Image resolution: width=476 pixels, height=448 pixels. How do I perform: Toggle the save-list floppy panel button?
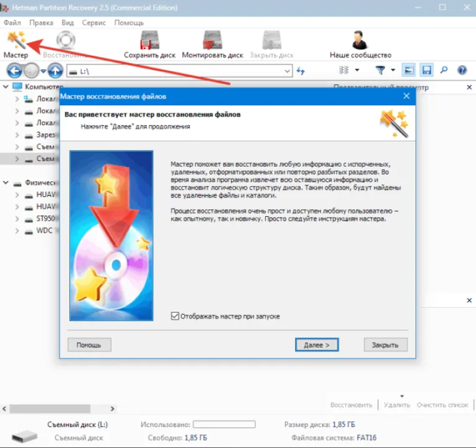coord(426,71)
